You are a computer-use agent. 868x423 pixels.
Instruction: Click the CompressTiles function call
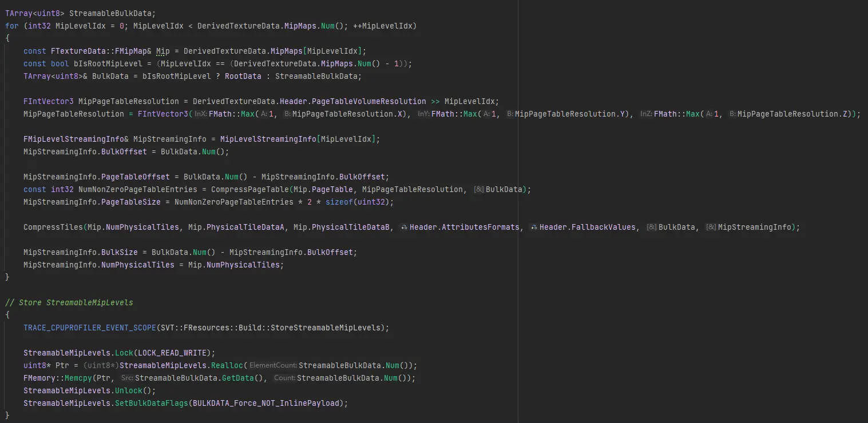tap(53, 228)
